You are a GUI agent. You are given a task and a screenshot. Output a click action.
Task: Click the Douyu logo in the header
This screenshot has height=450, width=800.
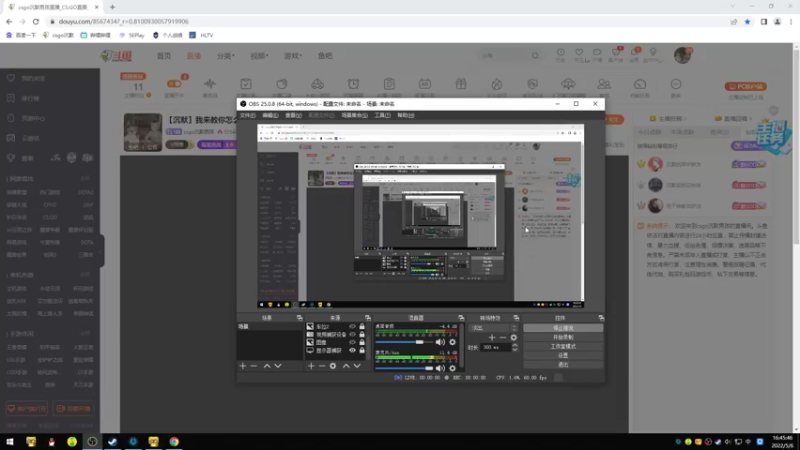(x=117, y=56)
